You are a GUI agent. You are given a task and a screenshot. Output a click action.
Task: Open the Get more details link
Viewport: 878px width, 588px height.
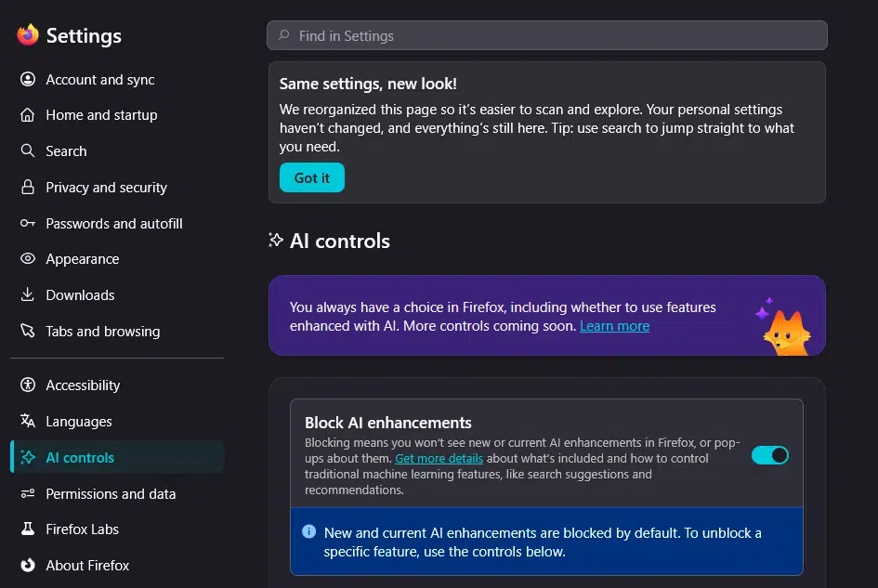click(x=439, y=458)
